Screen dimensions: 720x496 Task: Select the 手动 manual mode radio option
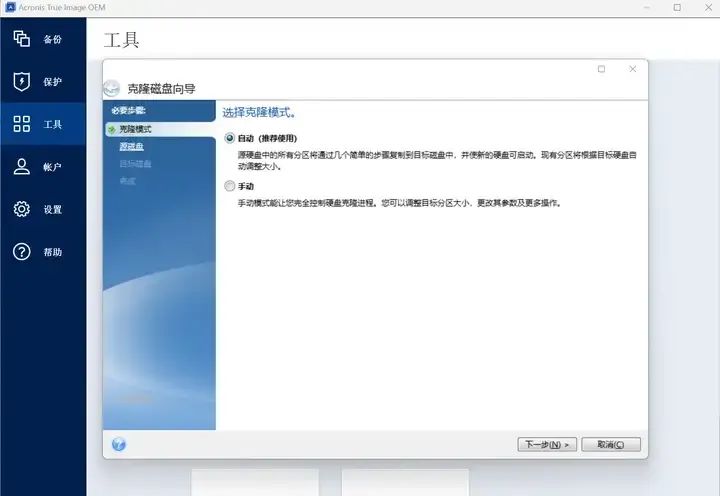tap(230, 186)
